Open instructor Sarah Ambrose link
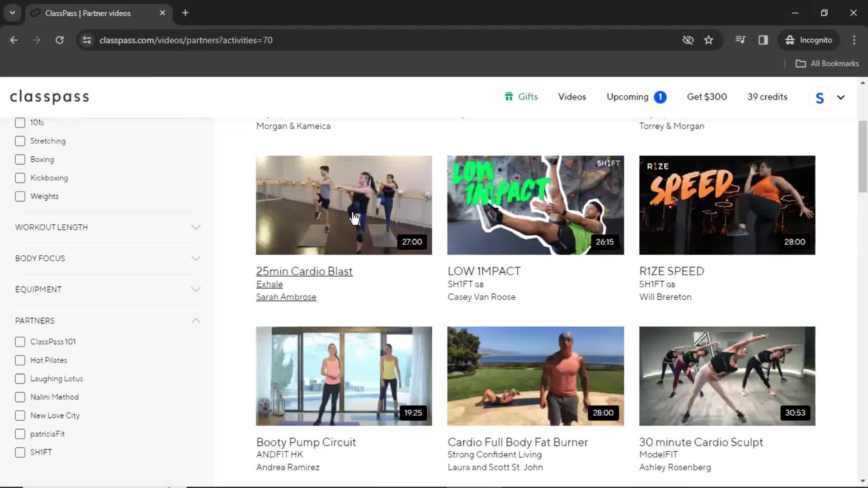 pos(286,297)
